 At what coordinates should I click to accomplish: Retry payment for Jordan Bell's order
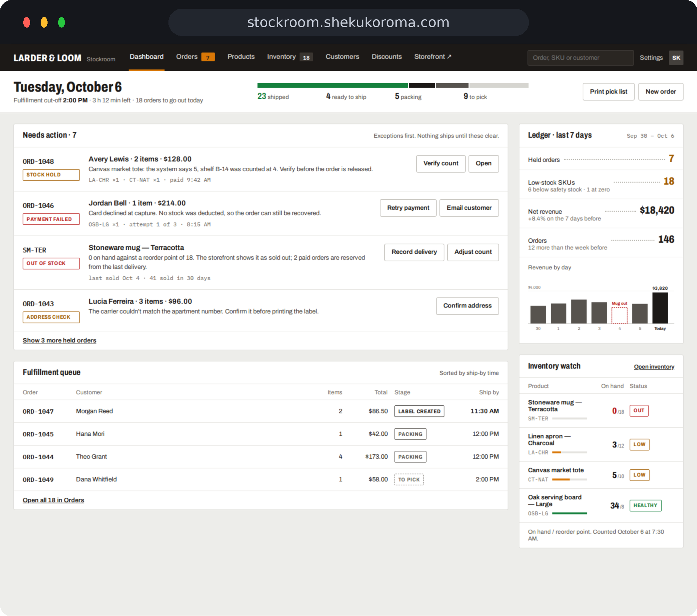pos(408,208)
